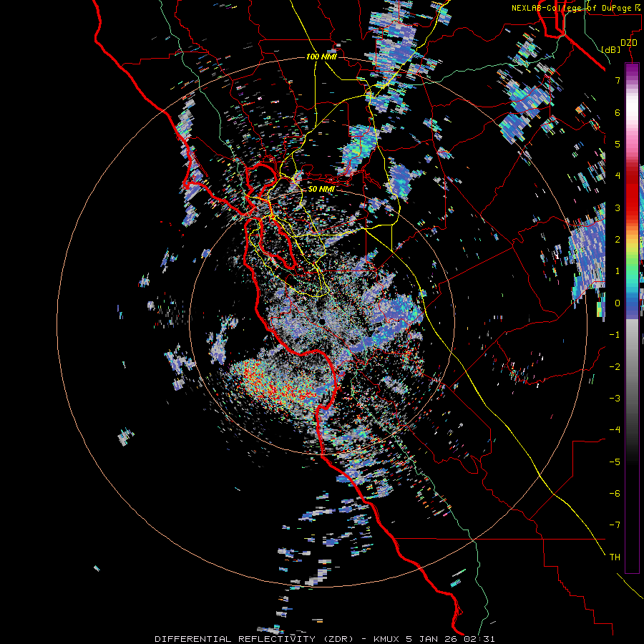644x644 pixels.
Task: Click the 5 dB scale label
Action: tap(618, 144)
